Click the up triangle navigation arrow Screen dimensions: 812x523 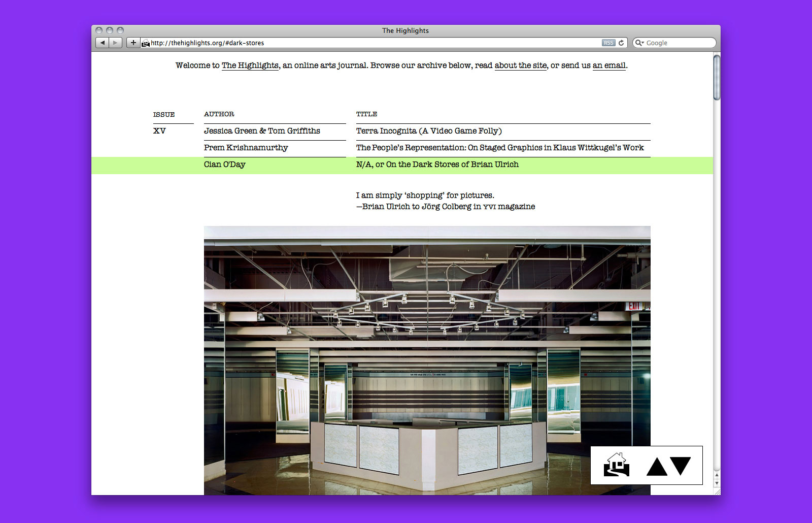[657, 467]
